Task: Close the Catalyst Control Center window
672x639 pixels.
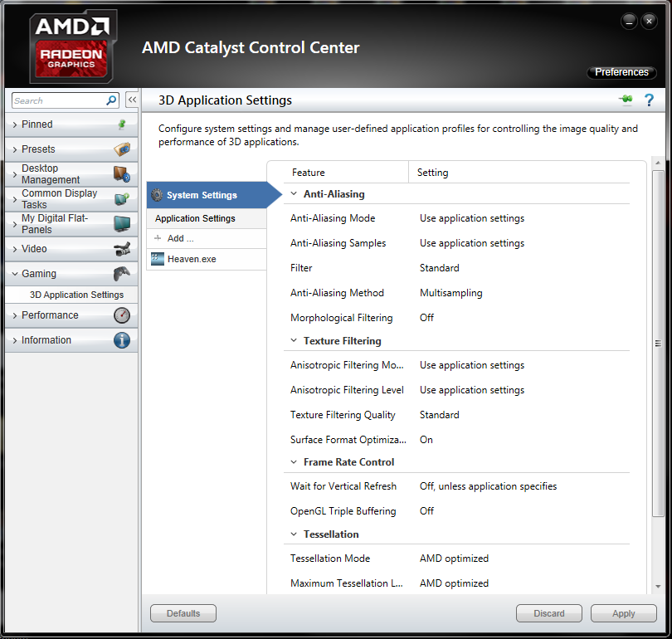Action: pos(649,21)
